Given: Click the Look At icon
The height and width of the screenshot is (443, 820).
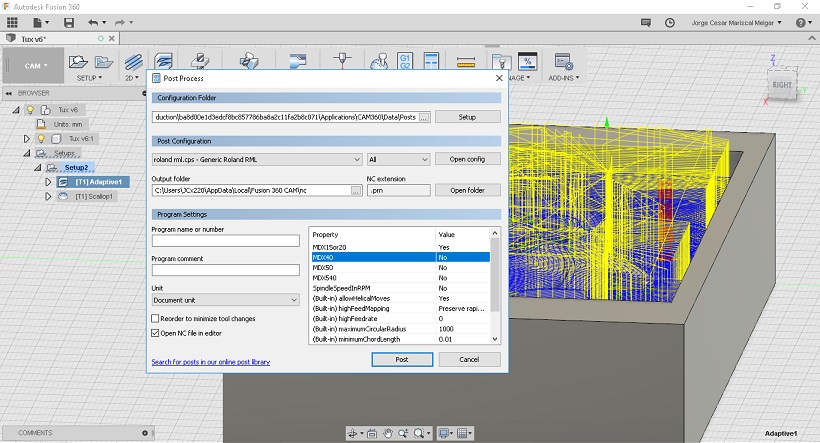Looking at the screenshot, I should 372,433.
